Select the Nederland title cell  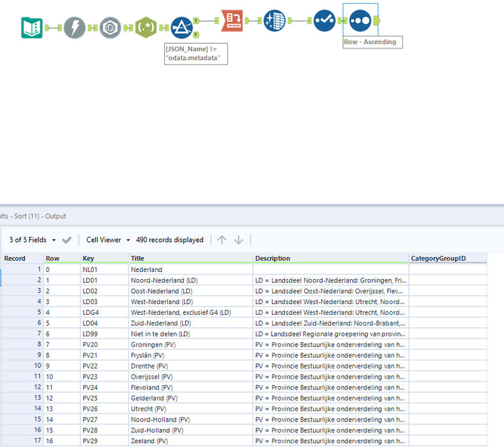[190, 269]
